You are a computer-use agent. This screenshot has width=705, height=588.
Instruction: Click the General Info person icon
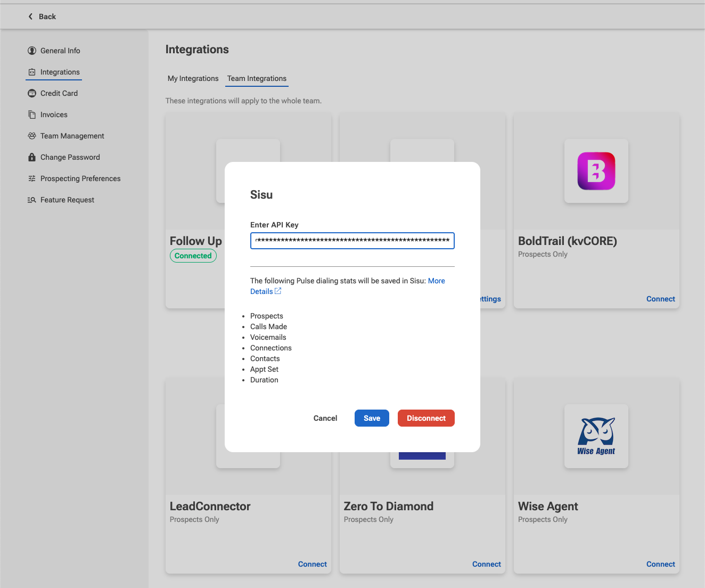32,51
